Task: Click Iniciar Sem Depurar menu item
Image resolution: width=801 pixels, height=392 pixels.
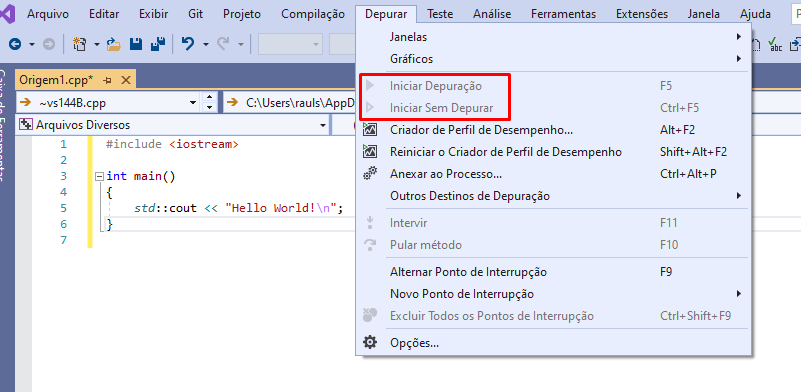Action: [553, 108]
